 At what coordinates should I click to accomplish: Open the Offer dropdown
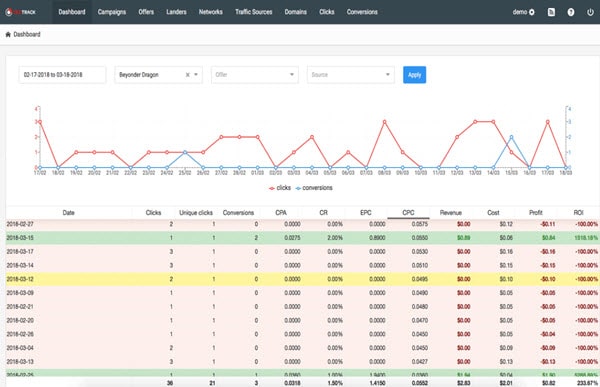pos(254,75)
